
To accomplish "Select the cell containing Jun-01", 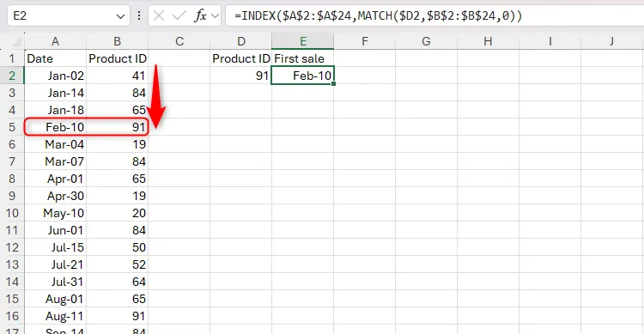I will (56, 230).
